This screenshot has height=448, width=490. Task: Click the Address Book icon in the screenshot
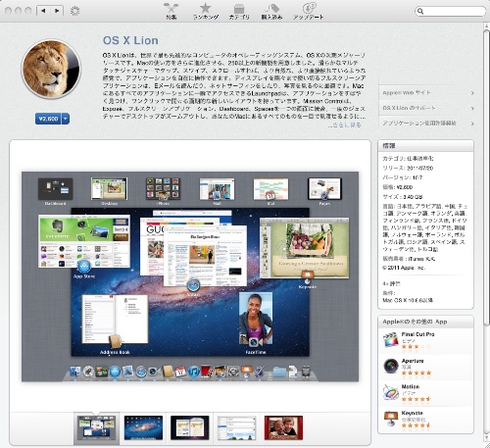coord(115,342)
